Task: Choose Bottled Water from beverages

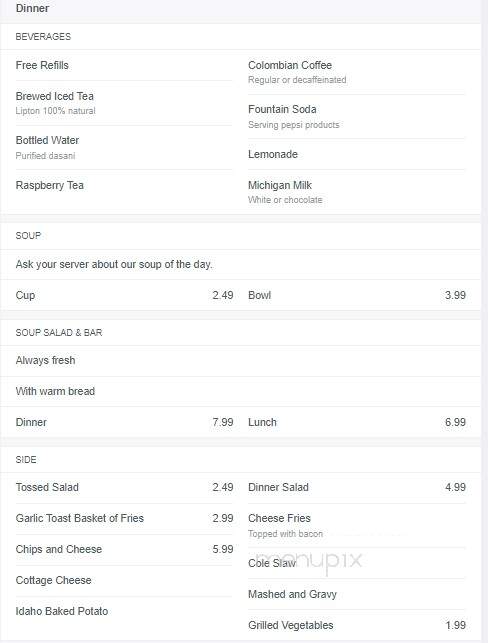Action: (x=47, y=140)
